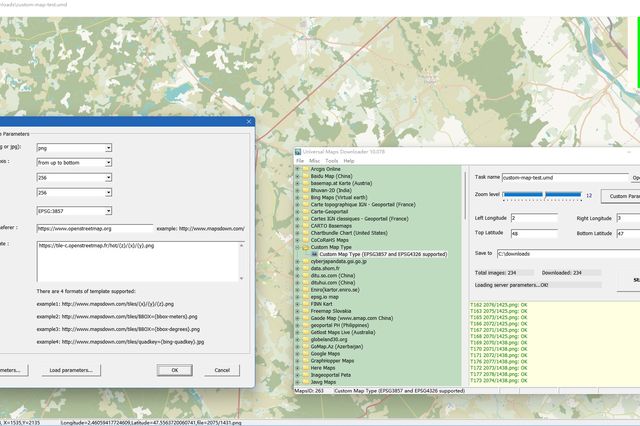The width and height of the screenshot is (640, 426).
Task: Open the Help menu
Action: (x=349, y=161)
